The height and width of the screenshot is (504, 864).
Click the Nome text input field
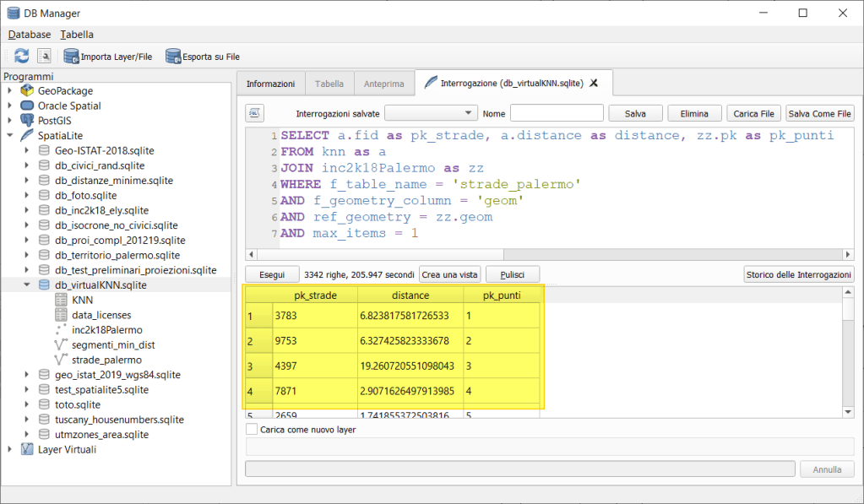tap(557, 113)
